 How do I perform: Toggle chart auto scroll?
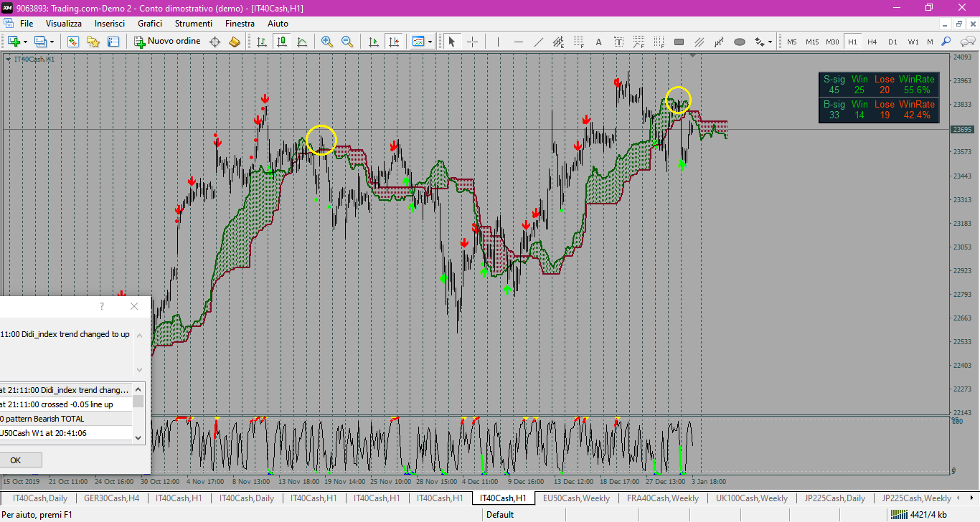373,42
